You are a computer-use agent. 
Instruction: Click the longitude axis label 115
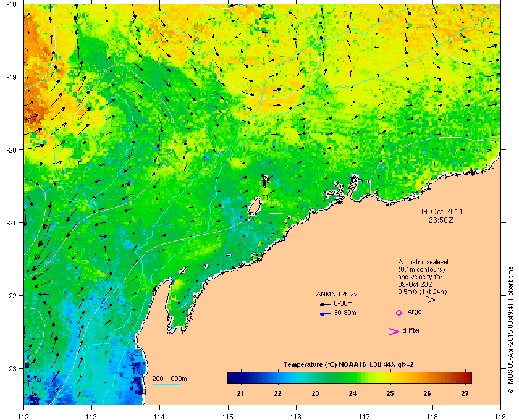pyautogui.click(x=228, y=416)
